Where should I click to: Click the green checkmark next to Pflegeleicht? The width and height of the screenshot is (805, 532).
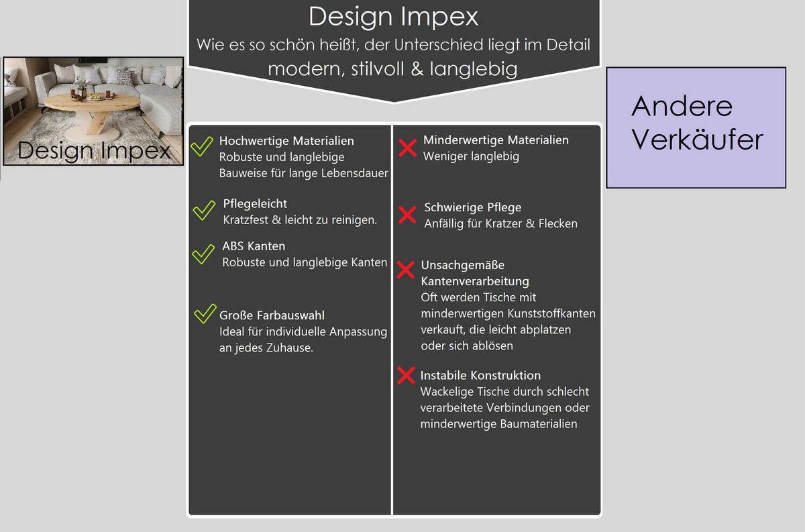click(203, 210)
